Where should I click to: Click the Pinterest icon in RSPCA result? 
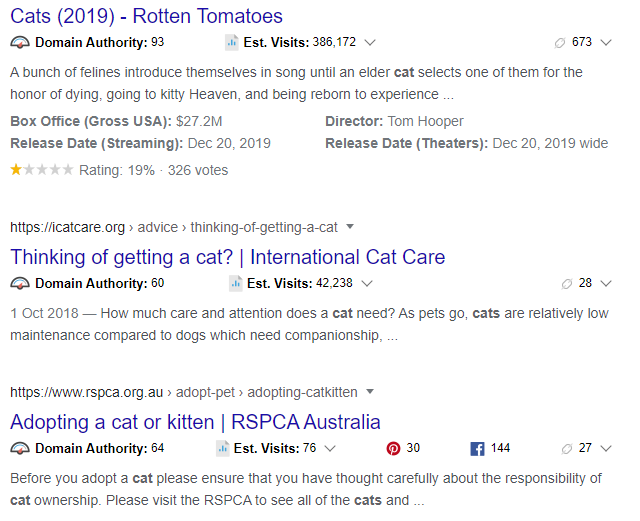coord(393,448)
